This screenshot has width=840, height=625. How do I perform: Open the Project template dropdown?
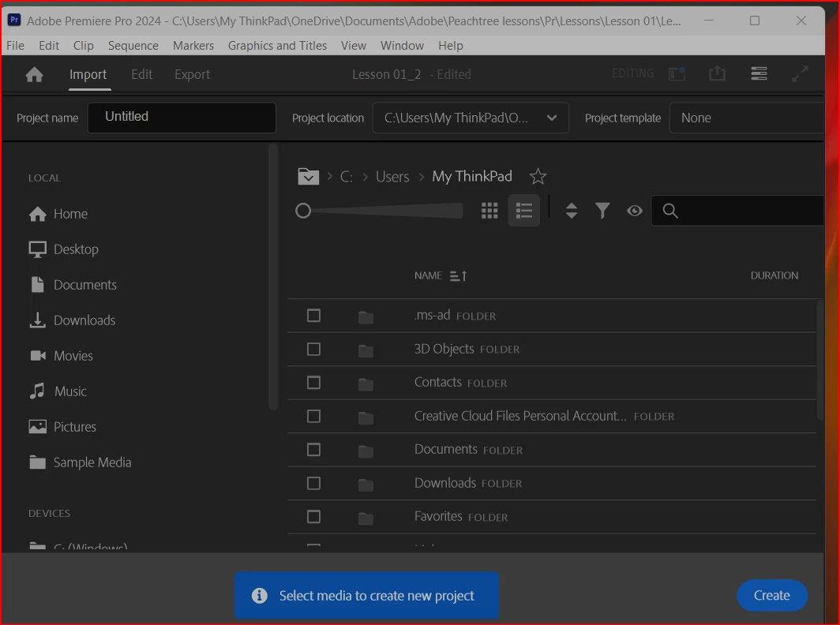[x=746, y=118]
